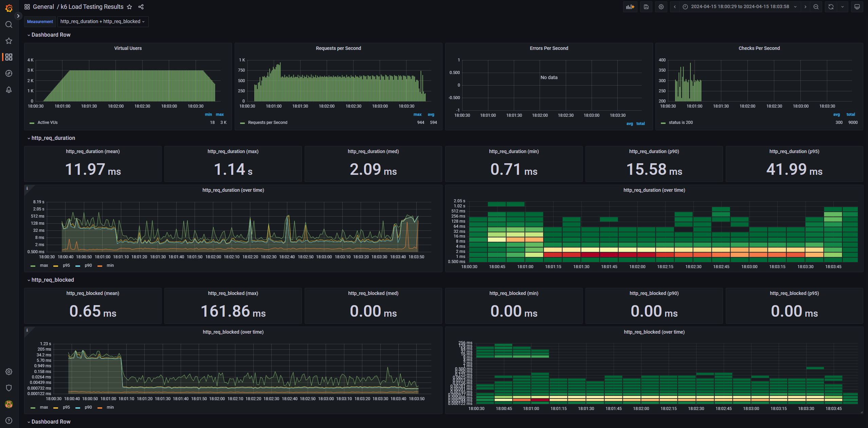This screenshot has width=868, height=428.
Task: Open the General folder breadcrumb
Action: point(43,7)
